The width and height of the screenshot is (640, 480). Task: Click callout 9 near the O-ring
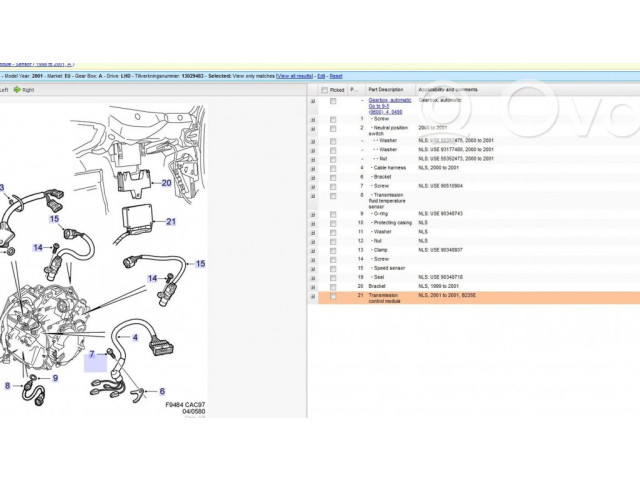coord(55,378)
